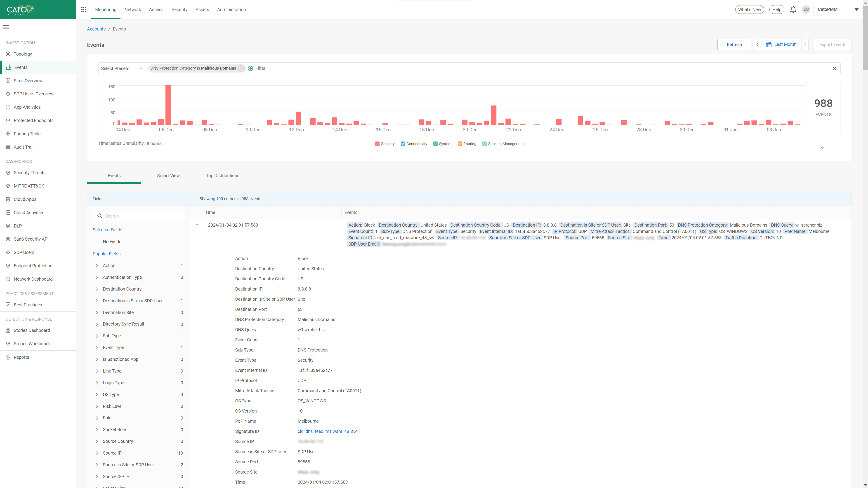Open the Security top menu
The image size is (868, 488).
point(179,9)
